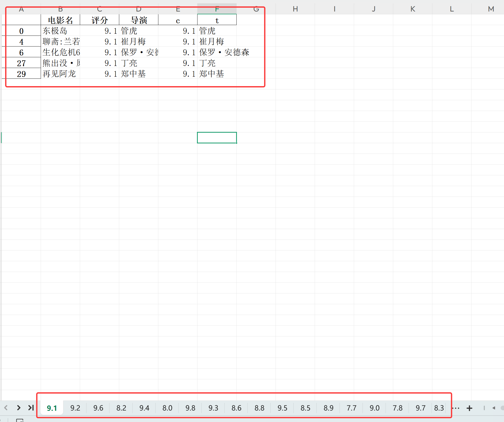Click cell 保罗·安德森 in column F
The height and width of the screenshot is (422, 504).
217,52
